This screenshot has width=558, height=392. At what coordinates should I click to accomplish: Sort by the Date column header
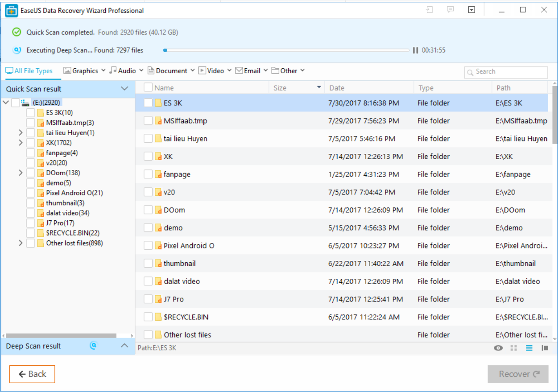[337, 88]
